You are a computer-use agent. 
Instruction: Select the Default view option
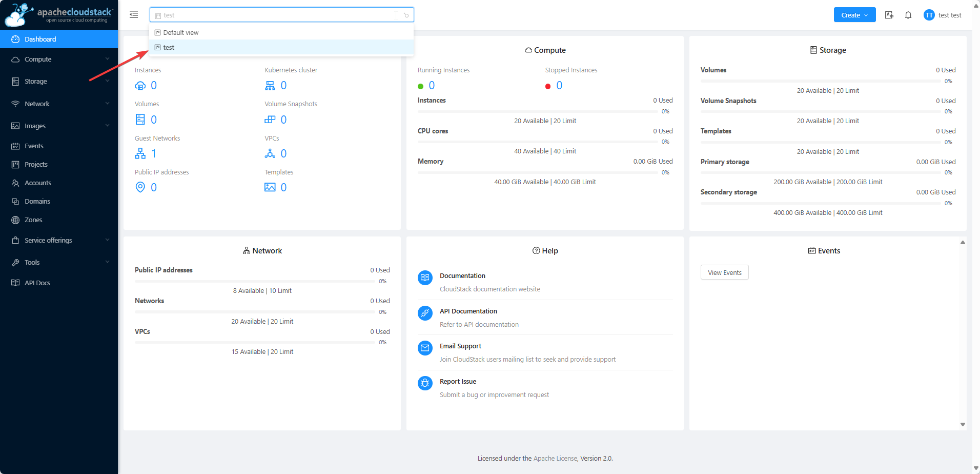pos(180,32)
